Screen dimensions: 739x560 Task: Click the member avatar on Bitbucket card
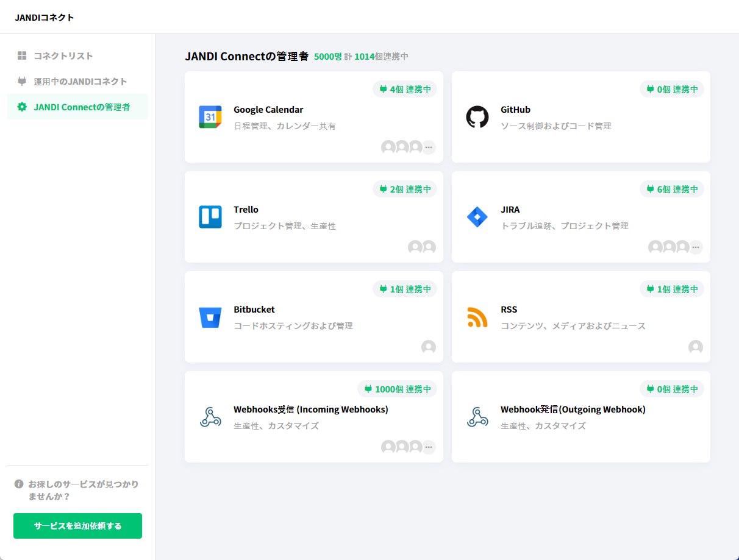pos(429,347)
